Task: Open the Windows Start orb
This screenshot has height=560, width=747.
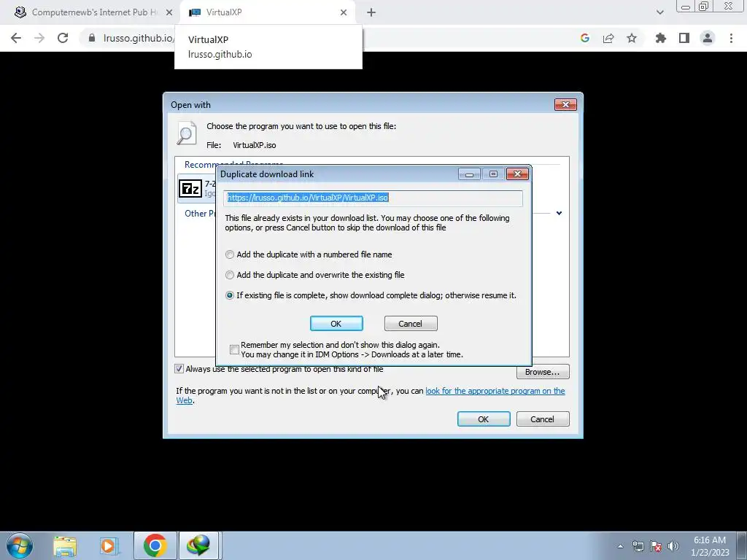Action: (x=20, y=545)
